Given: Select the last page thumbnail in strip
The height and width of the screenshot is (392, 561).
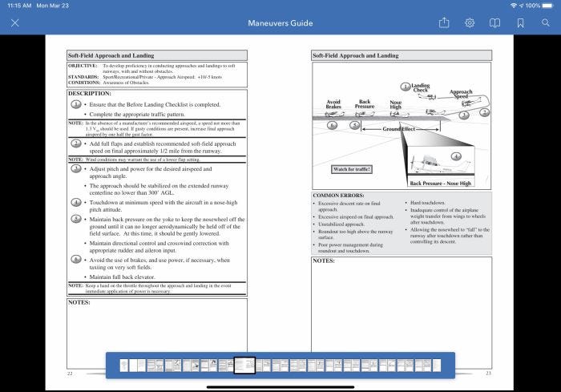Looking at the screenshot, I should (x=437, y=366).
